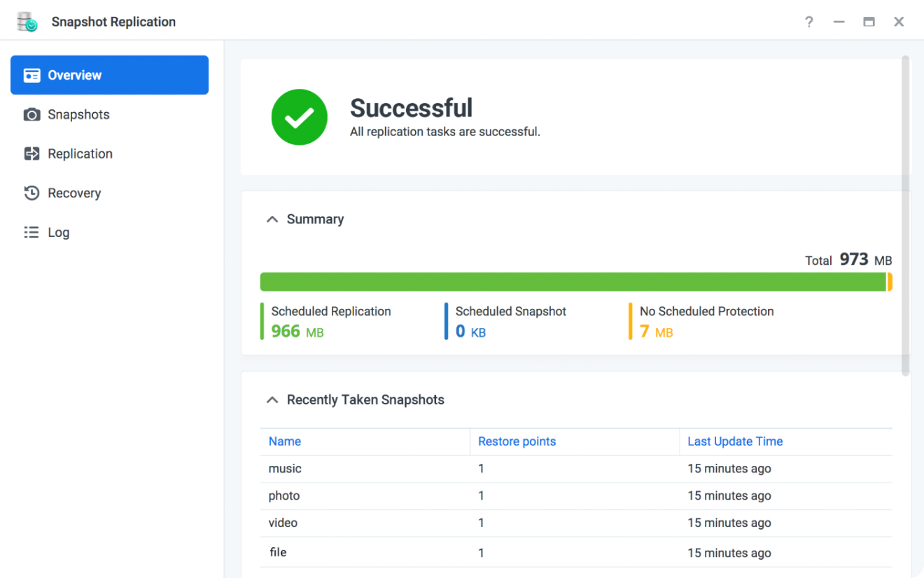
Task: Select the Snapshots sidebar icon
Action: [32, 114]
